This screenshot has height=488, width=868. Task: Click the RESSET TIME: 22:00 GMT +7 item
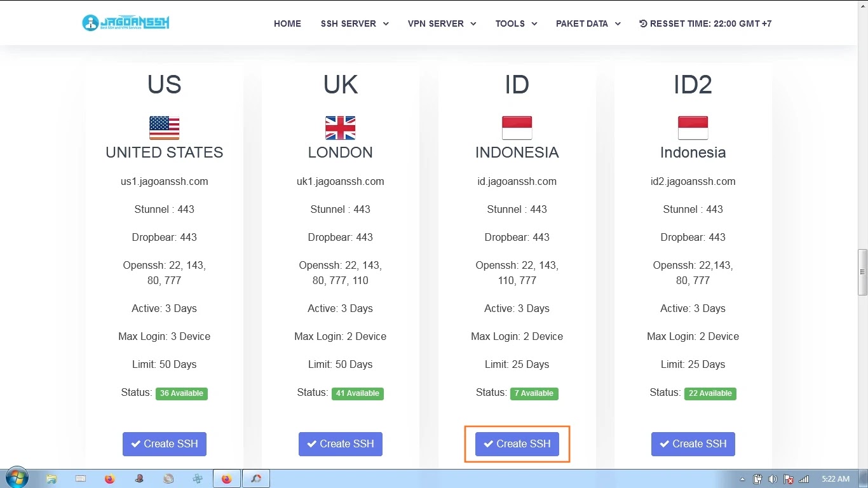click(x=705, y=24)
